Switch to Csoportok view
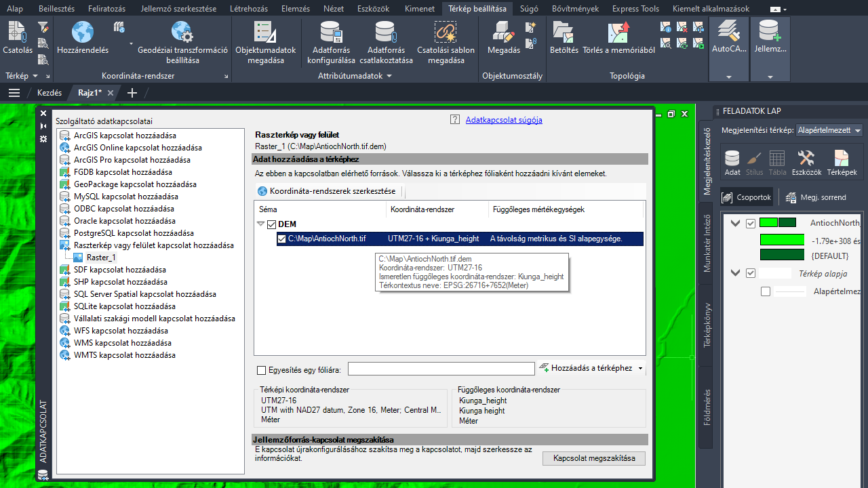 pos(747,197)
